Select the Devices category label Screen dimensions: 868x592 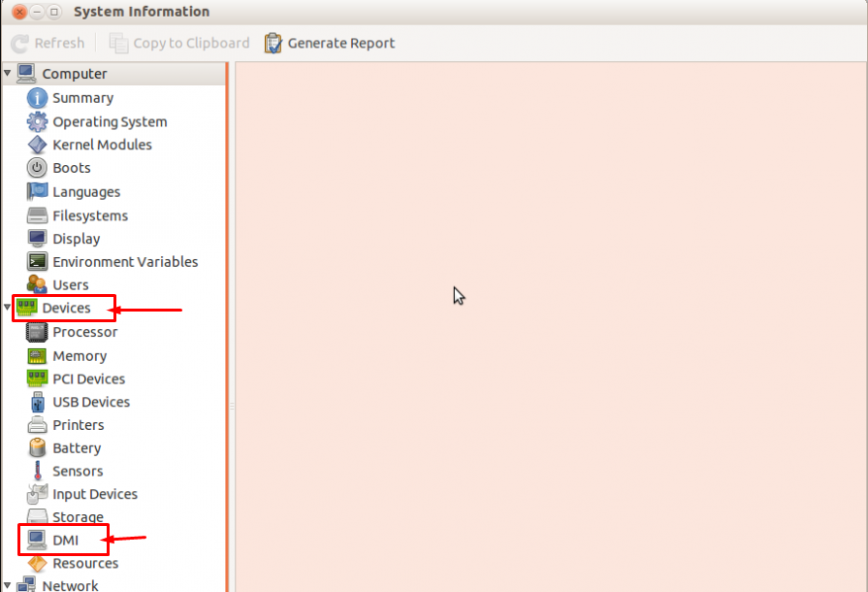click(x=66, y=308)
